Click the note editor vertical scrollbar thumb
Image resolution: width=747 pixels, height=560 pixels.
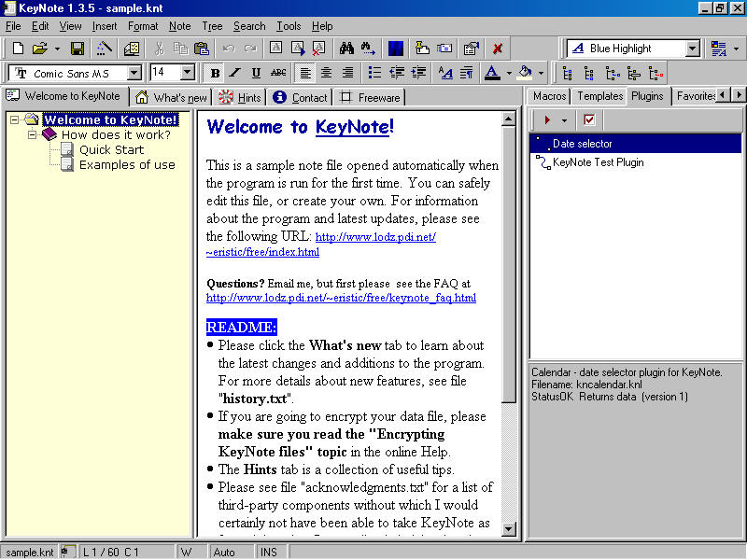508,264
